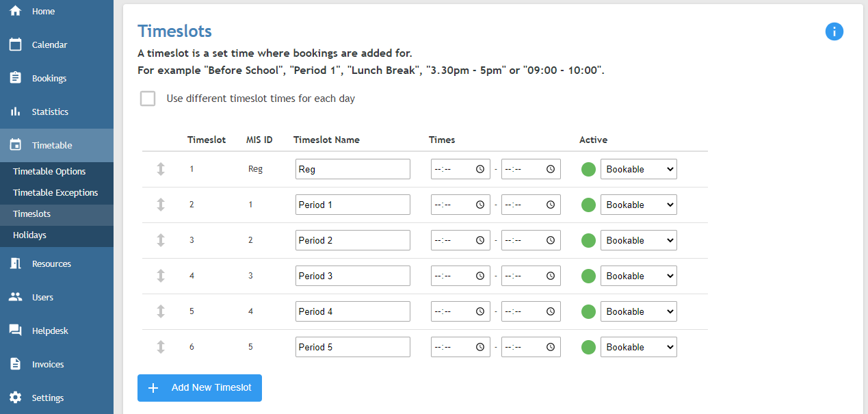Go to Holidays in the sidebar
Viewport: 868px width, 414px height.
[x=29, y=235]
